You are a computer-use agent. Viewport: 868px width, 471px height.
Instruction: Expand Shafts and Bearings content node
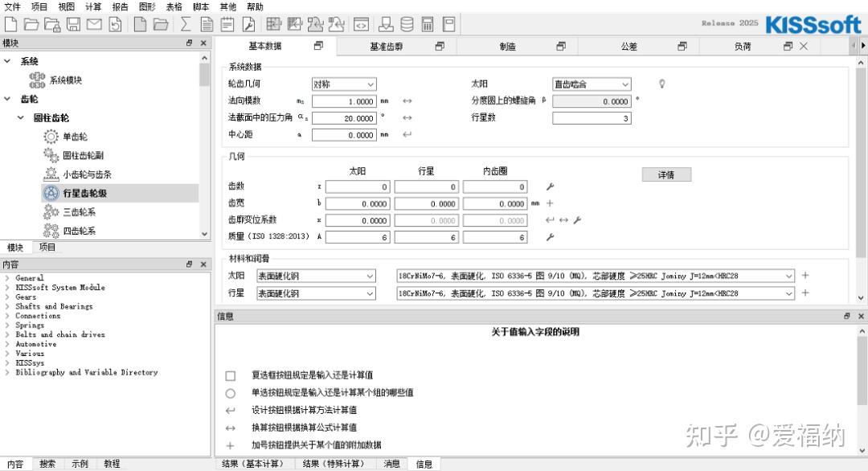(x=7, y=306)
